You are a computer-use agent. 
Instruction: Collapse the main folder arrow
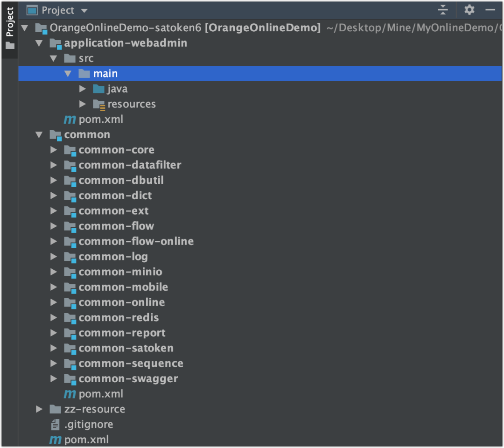point(68,74)
